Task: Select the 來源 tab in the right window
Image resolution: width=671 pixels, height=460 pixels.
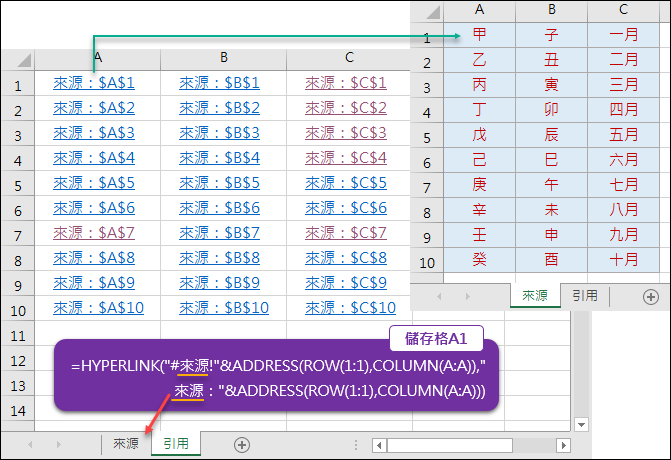Action: click(535, 296)
